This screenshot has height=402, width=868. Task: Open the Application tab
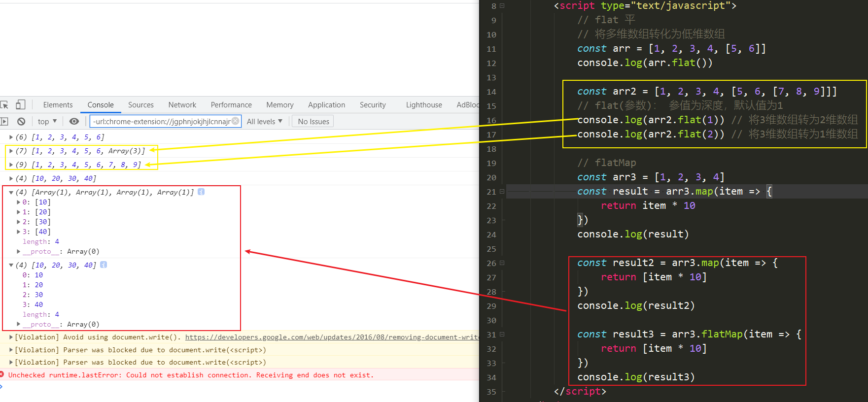(326, 105)
